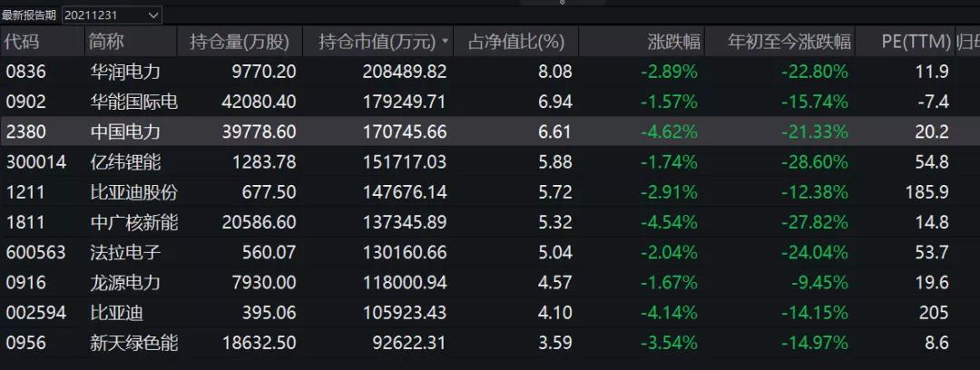Select stock name 比亚迪股份
980x370 pixels.
pos(134,192)
